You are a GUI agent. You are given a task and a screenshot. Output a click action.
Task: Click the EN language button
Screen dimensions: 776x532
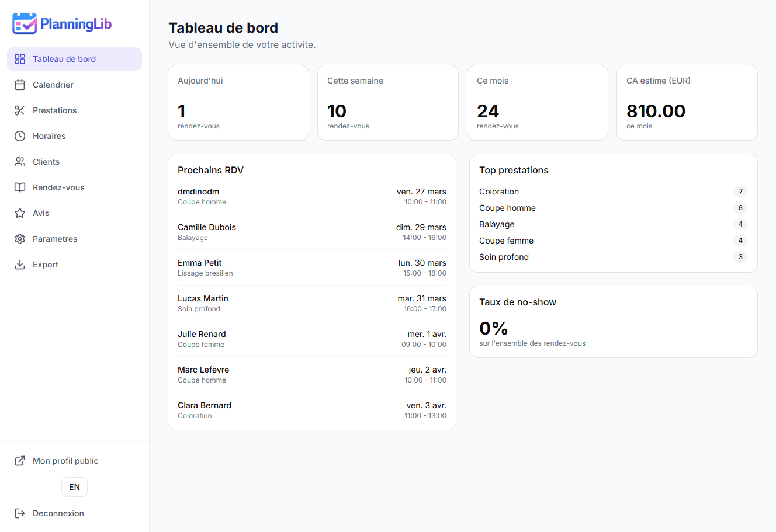tap(74, 486)
